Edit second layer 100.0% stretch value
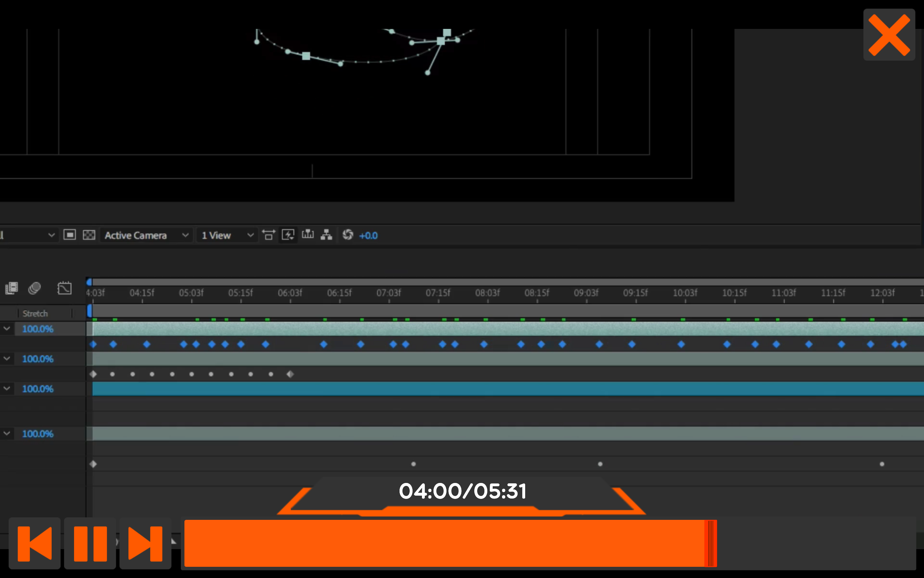This screenshot has width=924, height=578. point(38,359)
